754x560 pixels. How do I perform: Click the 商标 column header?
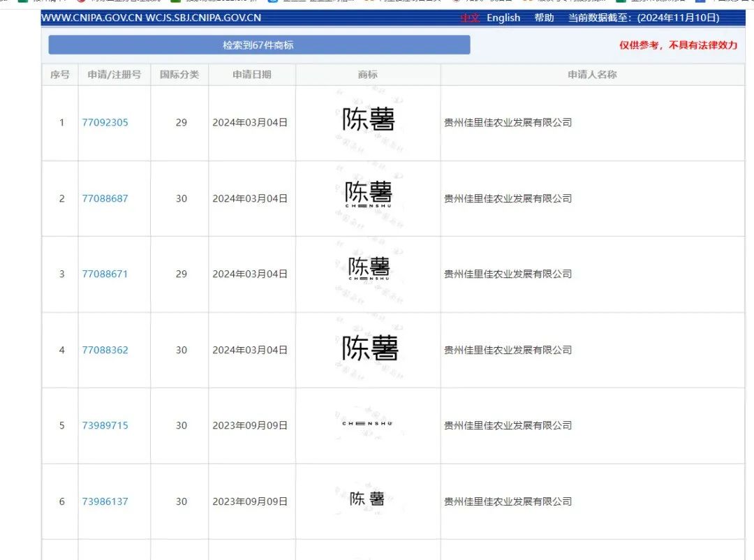tap(368, 75)
